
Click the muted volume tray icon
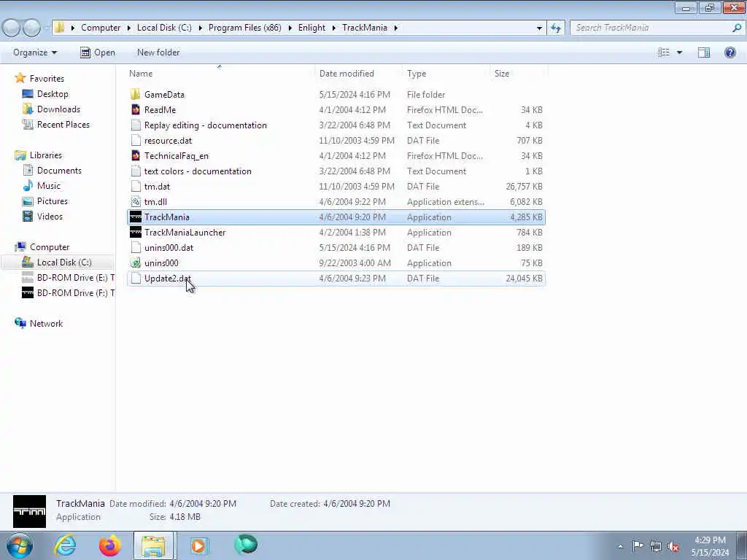673,546
